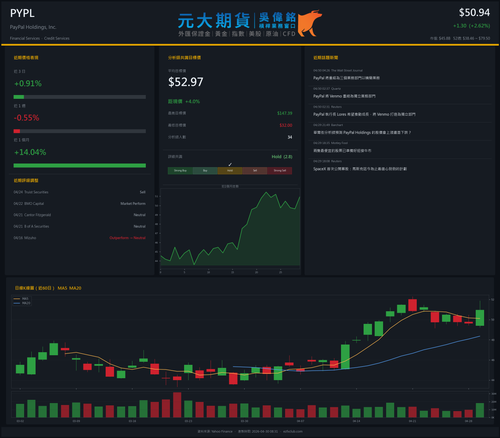Select the Truist Securities Sell row
Viewport: 500px width, 438px height.
(80, 192)
